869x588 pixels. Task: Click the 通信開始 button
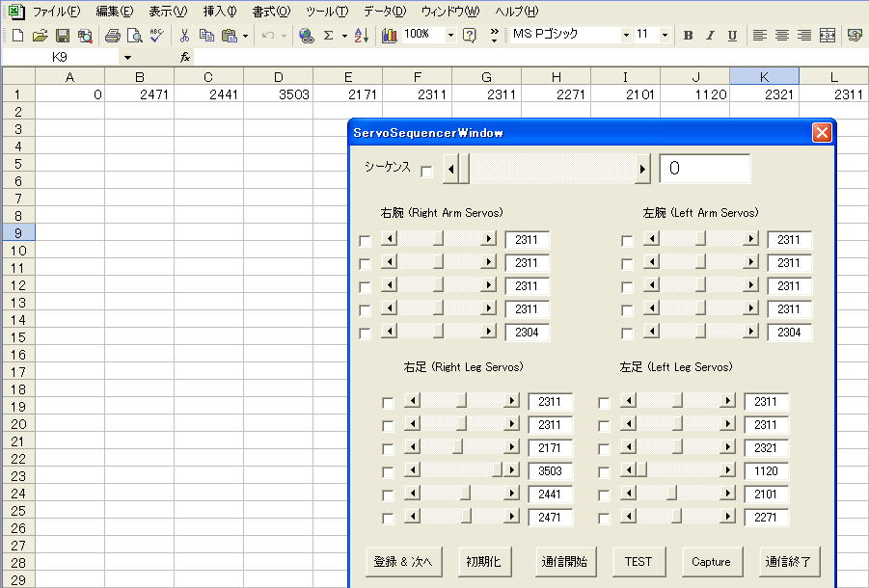point(564,561)
